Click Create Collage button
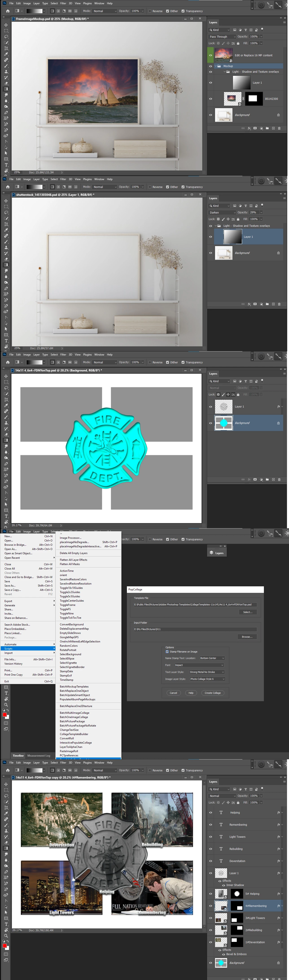Viewport: 289px width, 980px height. (x=213, y=693)
